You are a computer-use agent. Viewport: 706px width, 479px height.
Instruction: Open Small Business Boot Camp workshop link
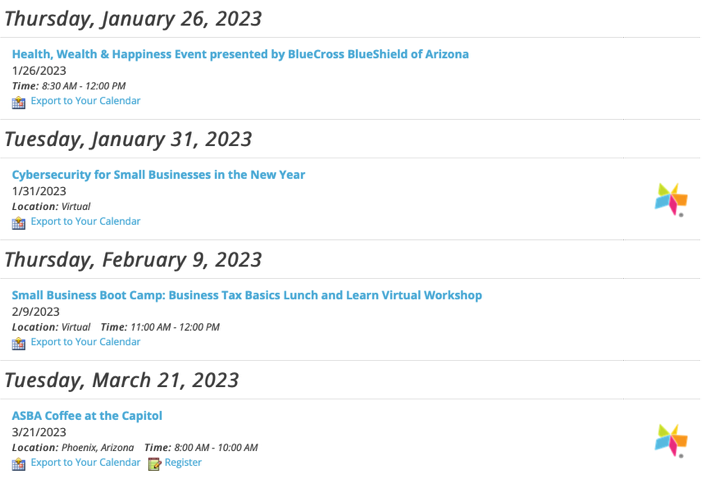point(247,295)
